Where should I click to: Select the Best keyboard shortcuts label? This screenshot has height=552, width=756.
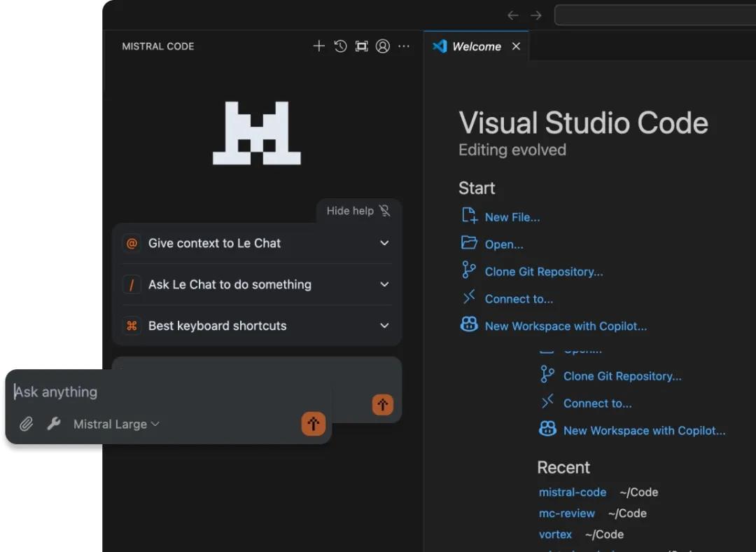click(218, 326)
